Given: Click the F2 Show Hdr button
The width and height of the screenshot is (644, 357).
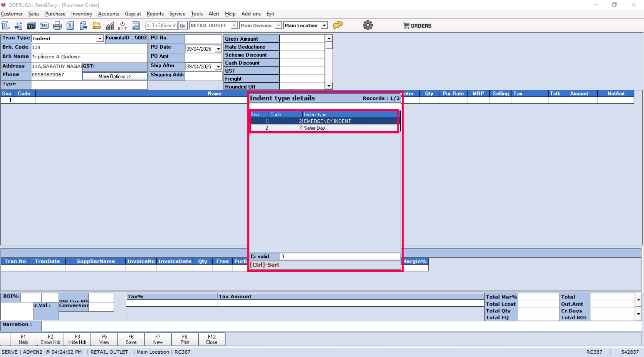Looking at the screenshot, I should tap(50, 339).
